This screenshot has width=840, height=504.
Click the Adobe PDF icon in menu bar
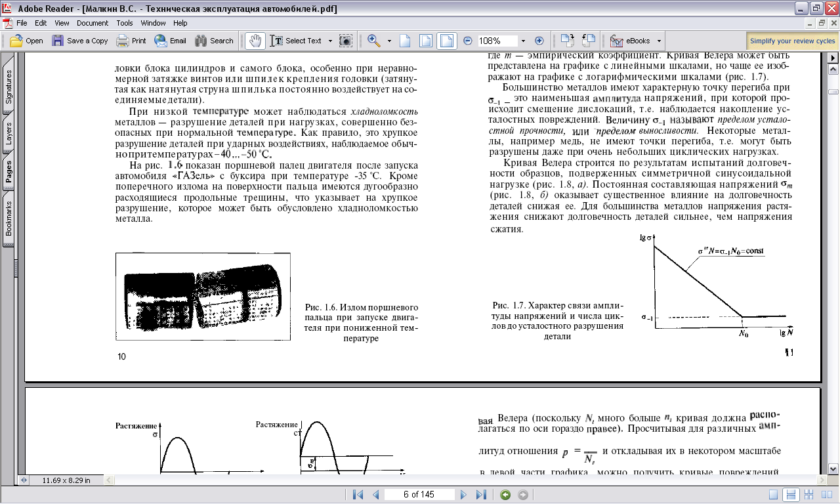point(7,23)
